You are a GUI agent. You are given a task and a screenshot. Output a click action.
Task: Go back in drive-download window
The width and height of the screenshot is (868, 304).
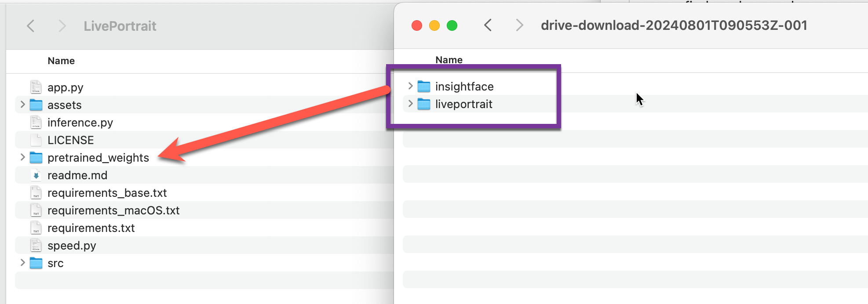coord(488,25)
